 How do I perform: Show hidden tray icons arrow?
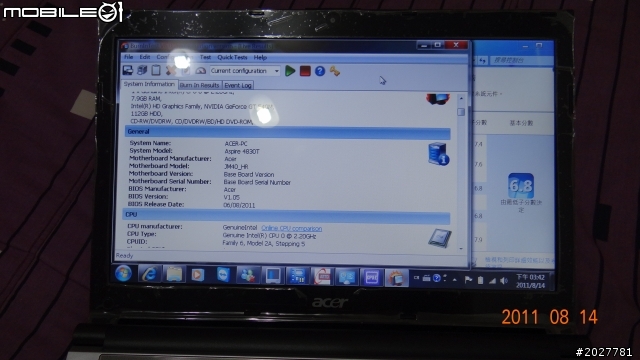point(455,280)
